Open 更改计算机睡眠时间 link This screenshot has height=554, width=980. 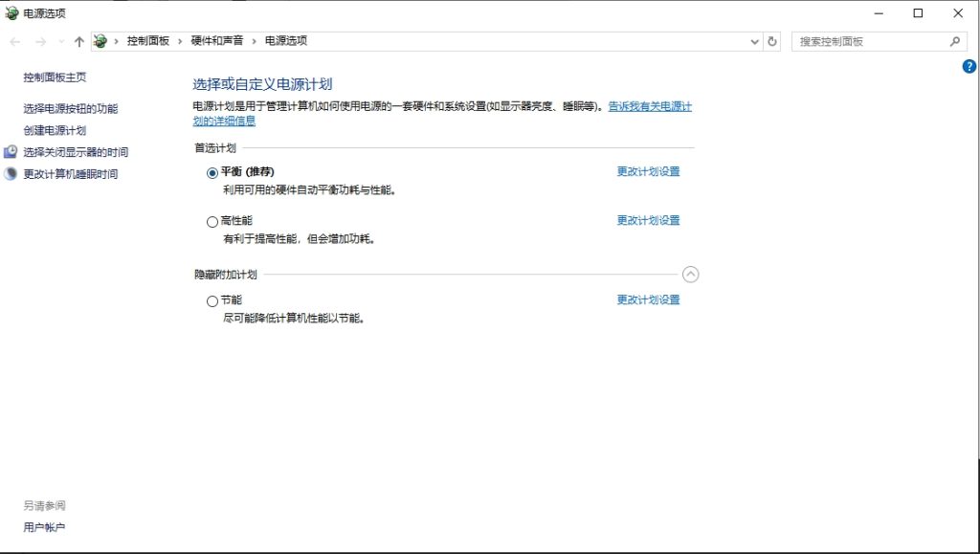pyautogui.click(x=71, y=174)
